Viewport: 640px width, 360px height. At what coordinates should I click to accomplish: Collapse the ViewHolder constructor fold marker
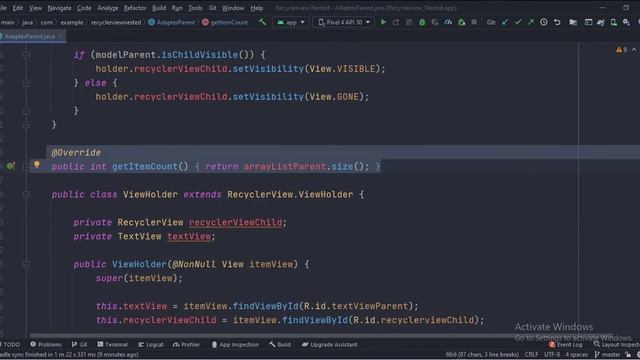(26, 264)
